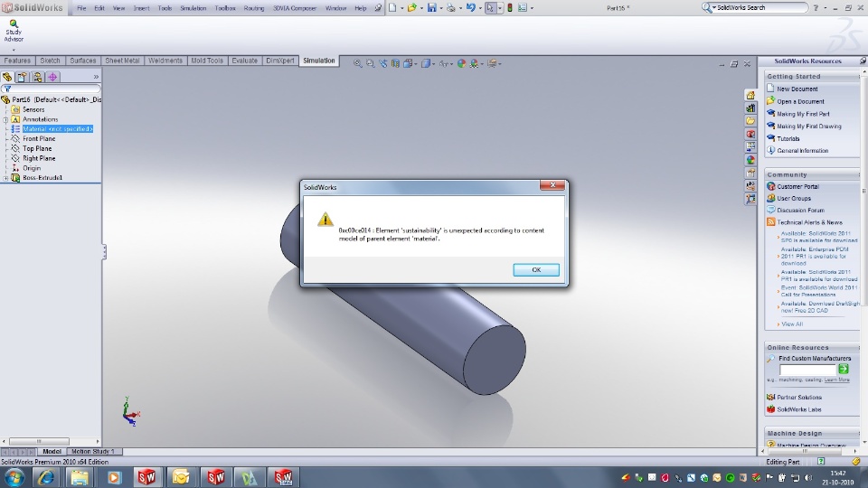Open the Display Style dropdown arrow

click(x=433, y=64)
